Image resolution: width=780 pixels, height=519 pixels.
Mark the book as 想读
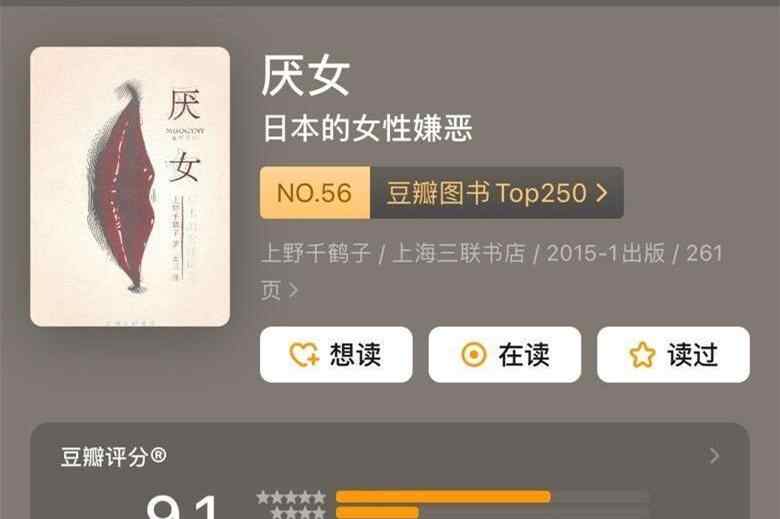(336, 355)
